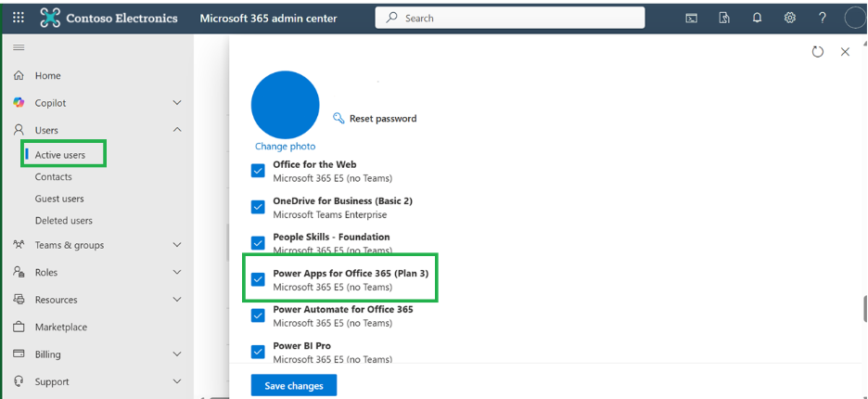Image resolution: width=868 pixels, height=399 pixels.
Task: Expand the Billing chevron
Action: pos(177,354)
